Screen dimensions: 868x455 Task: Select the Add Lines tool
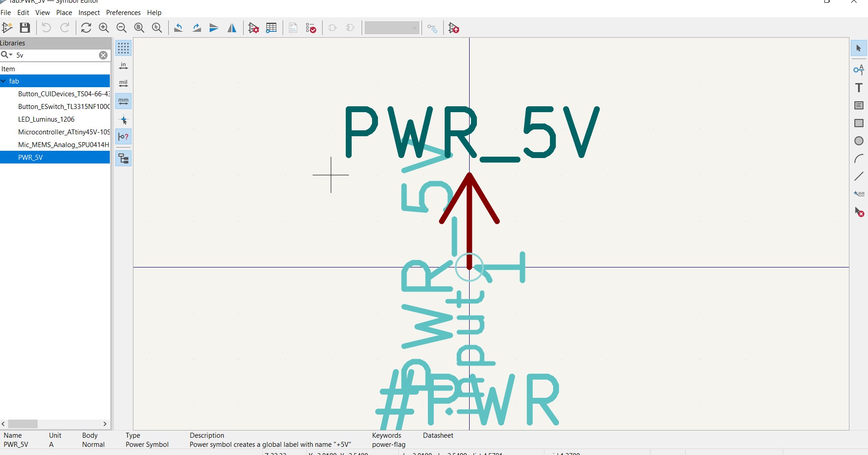tap(858, 176)
